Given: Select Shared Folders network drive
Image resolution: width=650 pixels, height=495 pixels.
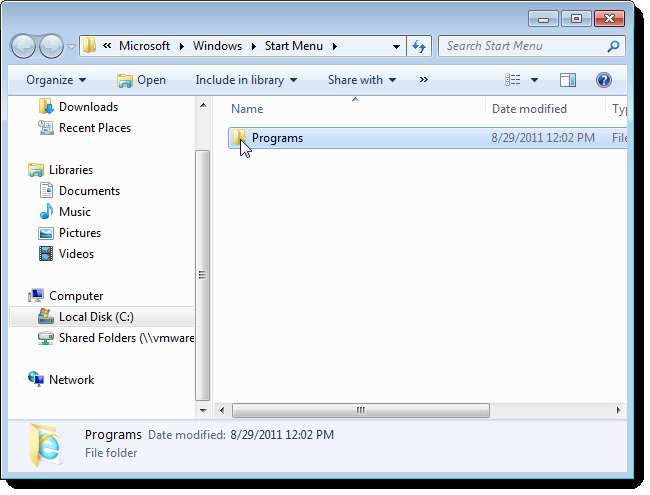Looking at the screenshot, I should click(126, 338).
